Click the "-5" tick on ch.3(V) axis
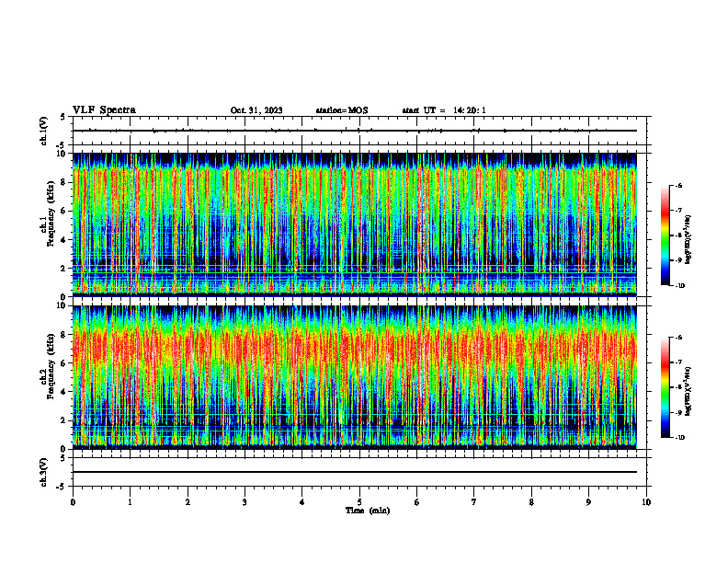The height and width of the screenshot is (563, 728). pyautogui.click(x=62, y=487)
